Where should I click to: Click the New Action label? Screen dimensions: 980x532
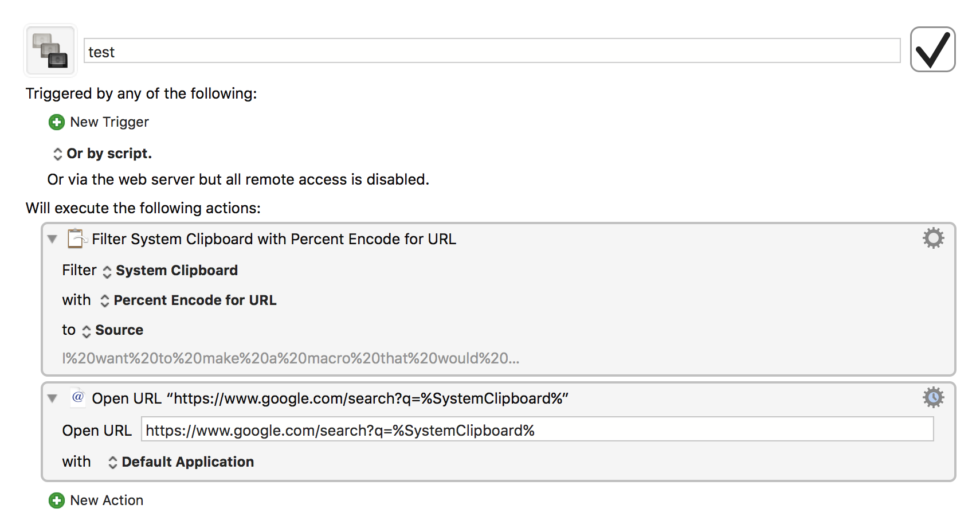107,500
